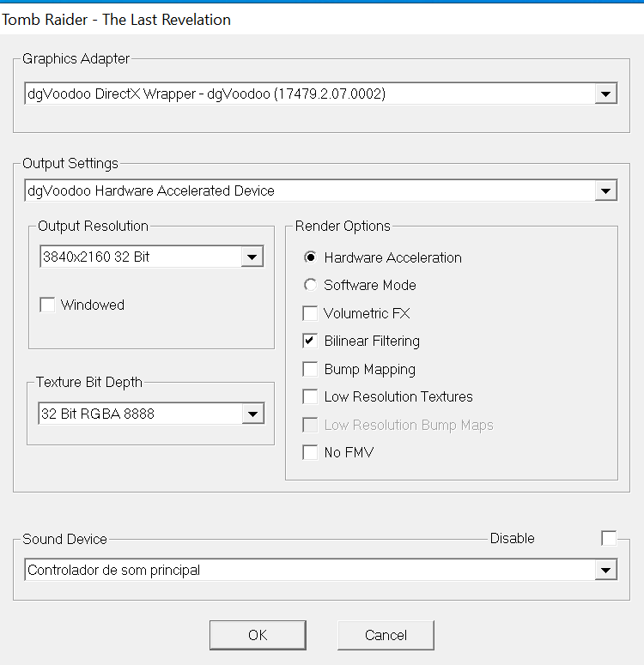The width and height of the screenshot is (644, 665).
Task: Enable the Volumetric FX checkbox
Action: click(x=310, y=313)
